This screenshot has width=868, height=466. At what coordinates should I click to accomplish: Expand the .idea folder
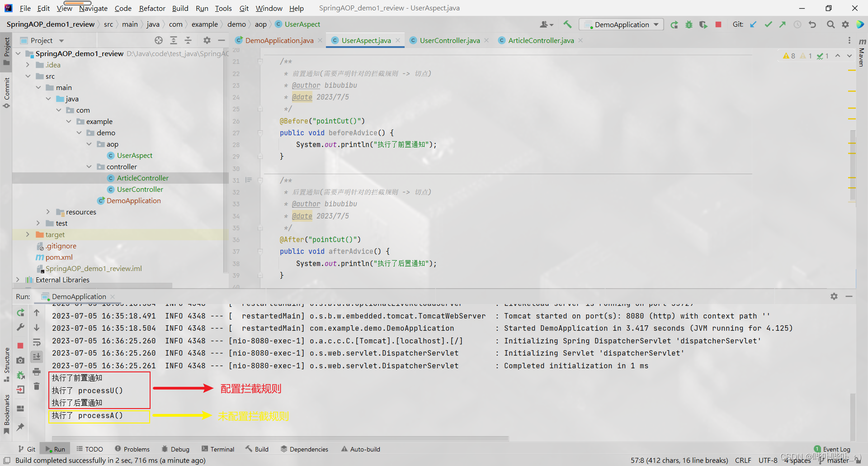[x=28, y=65]
